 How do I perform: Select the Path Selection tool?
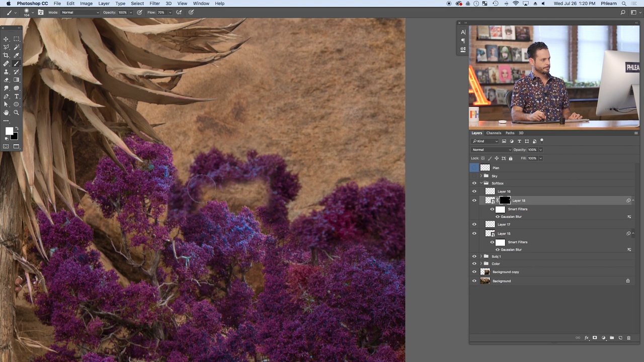[6, 104]
